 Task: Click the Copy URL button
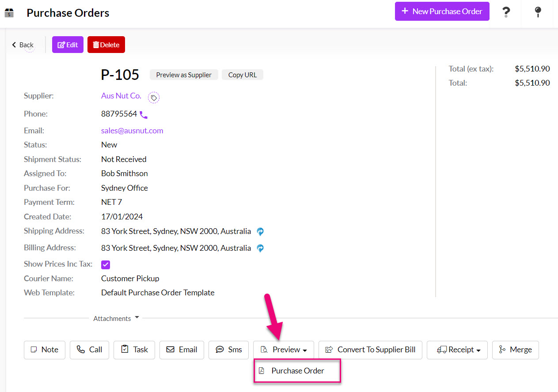pos(243,75)
